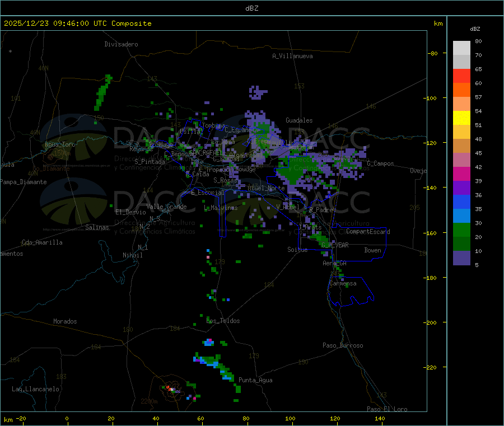This screenshot has width=504, height=426.
Task: Click the L_Malvinas map label
Action: (x=221, y=208)
